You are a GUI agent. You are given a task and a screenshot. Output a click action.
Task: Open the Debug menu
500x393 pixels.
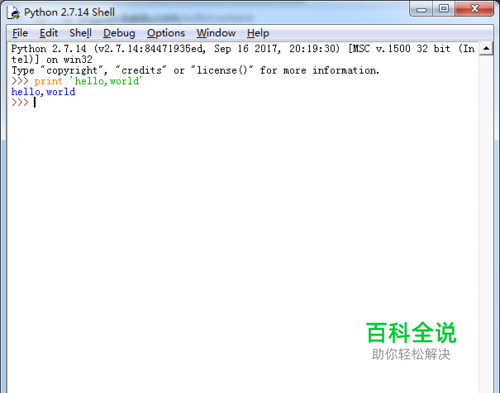coord(119,33)
